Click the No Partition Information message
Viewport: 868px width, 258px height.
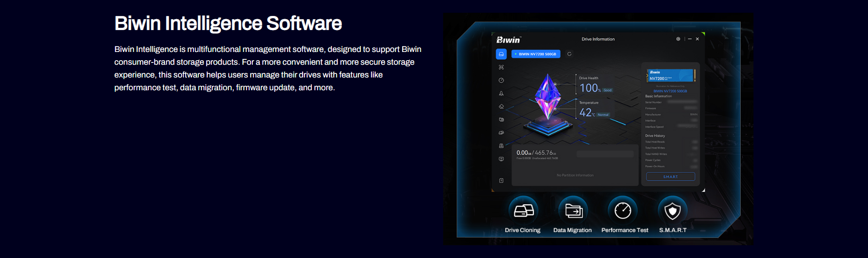[x=575, y=175]
